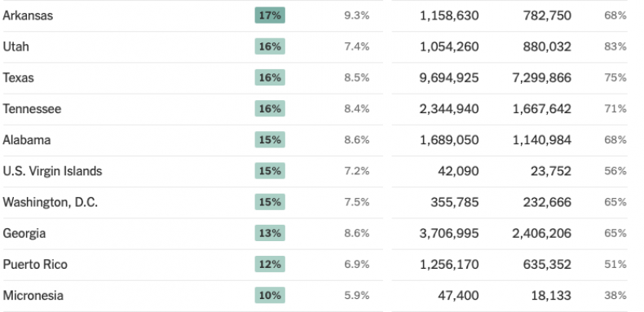Click Washington, D.C. 15% badge
Screen dimensions: 644x312
point(270,202)
